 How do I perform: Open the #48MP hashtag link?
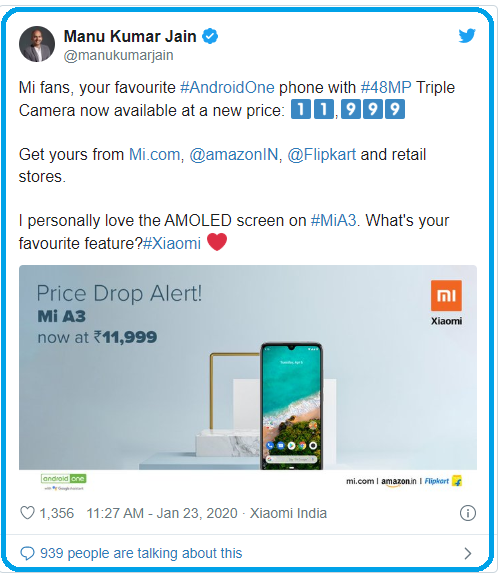[x=386, y=88]
